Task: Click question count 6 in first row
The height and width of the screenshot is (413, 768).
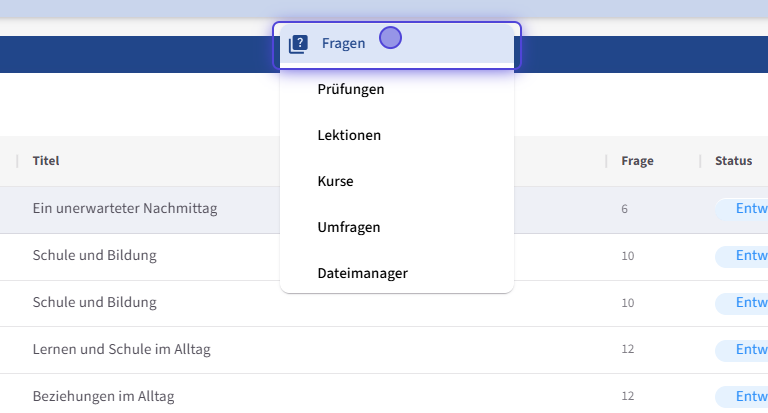Action: (624, 209)
